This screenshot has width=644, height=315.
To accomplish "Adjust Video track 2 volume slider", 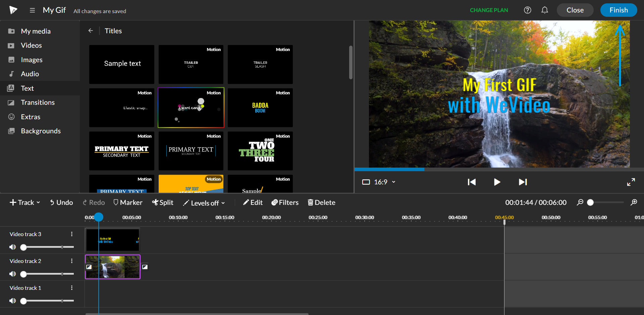I will (47, 274).
